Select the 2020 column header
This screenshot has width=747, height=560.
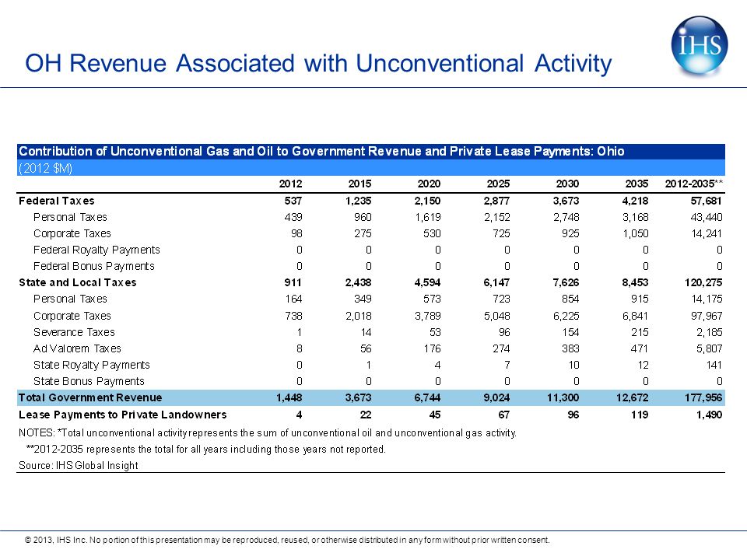click(429, 184)
